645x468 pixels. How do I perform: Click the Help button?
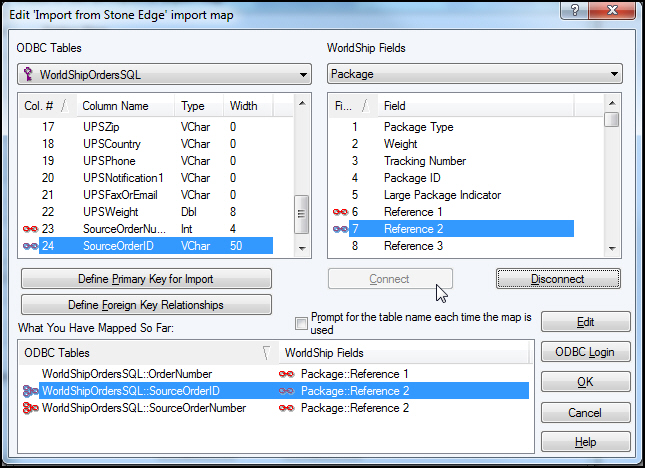586,442
